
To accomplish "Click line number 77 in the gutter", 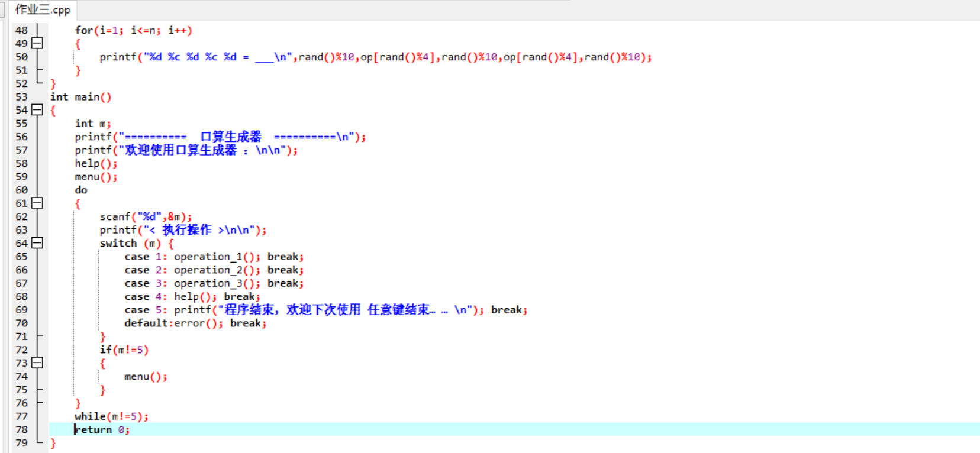I will click(21, 416).
